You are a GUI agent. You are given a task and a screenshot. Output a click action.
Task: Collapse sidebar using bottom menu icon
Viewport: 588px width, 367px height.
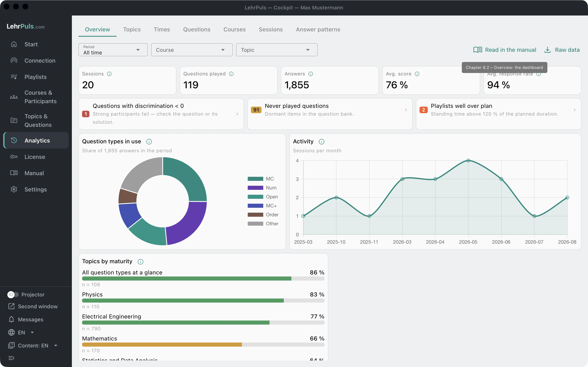pyautogui.click(x=11, y=358)
